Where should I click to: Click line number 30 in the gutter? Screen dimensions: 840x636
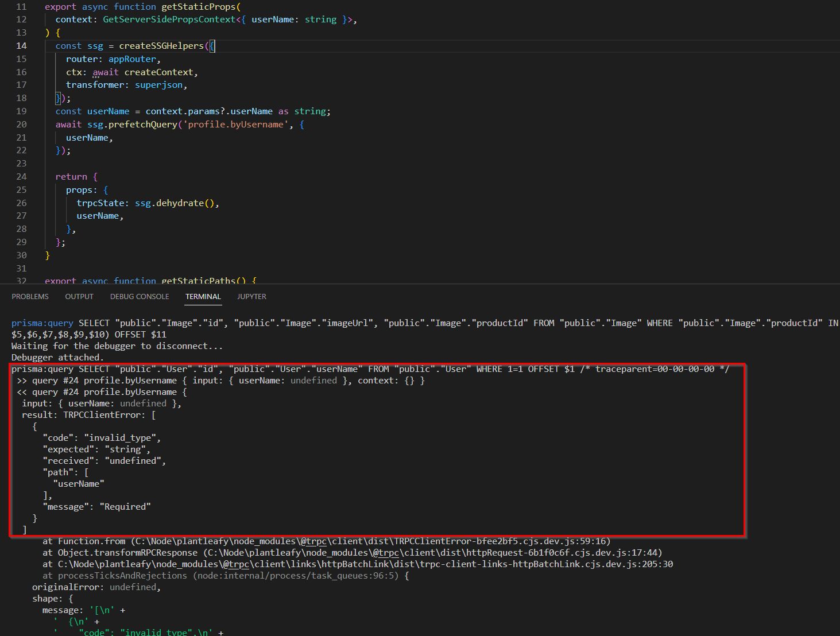(21, 255)
